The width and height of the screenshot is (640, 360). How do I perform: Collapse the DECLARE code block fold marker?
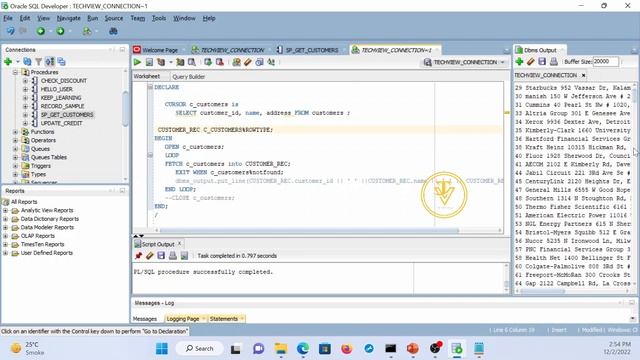tap(150, 87)
